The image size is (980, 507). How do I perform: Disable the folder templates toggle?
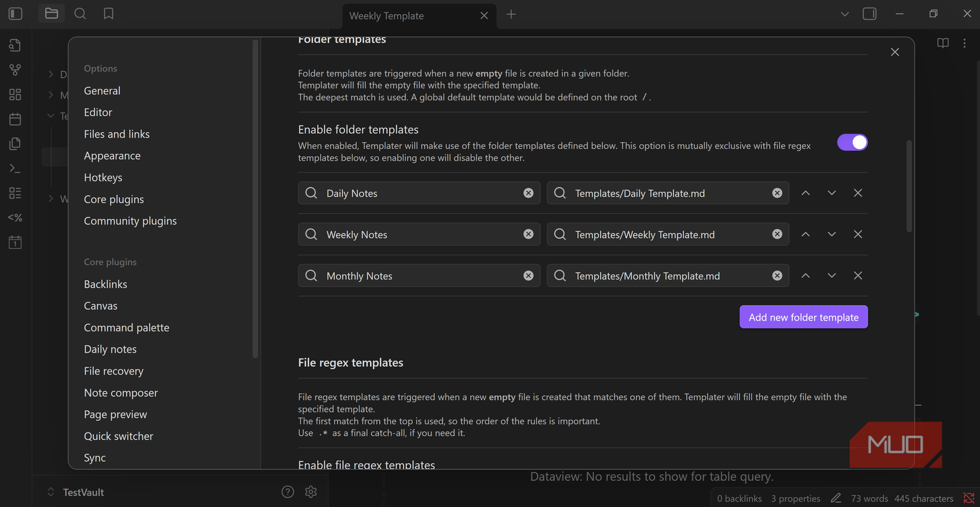point(852,142)
